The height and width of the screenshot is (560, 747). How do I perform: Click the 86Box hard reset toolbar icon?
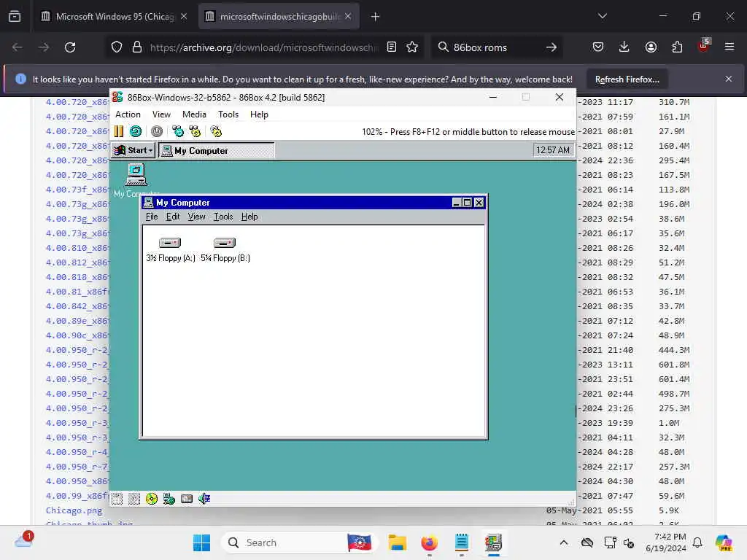point(136,131)
